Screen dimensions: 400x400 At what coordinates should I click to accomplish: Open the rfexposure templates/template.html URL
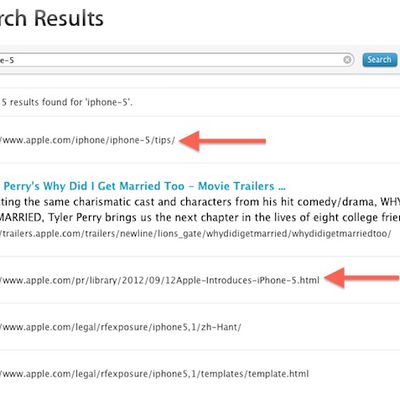[154, 373]
